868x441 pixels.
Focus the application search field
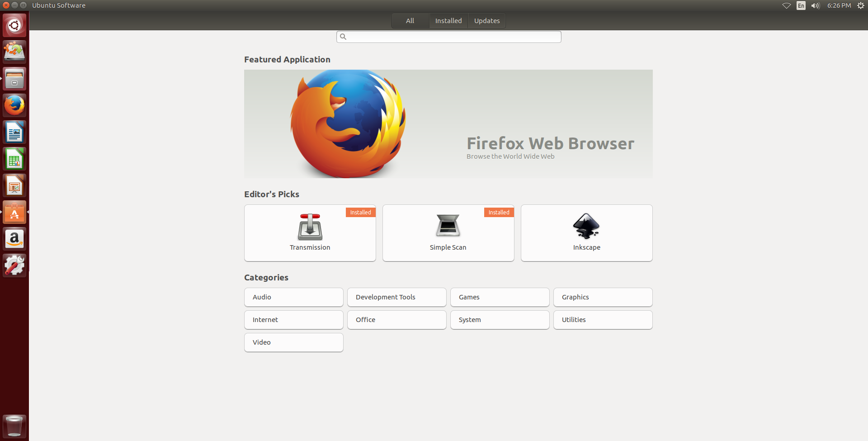[449, 37]
